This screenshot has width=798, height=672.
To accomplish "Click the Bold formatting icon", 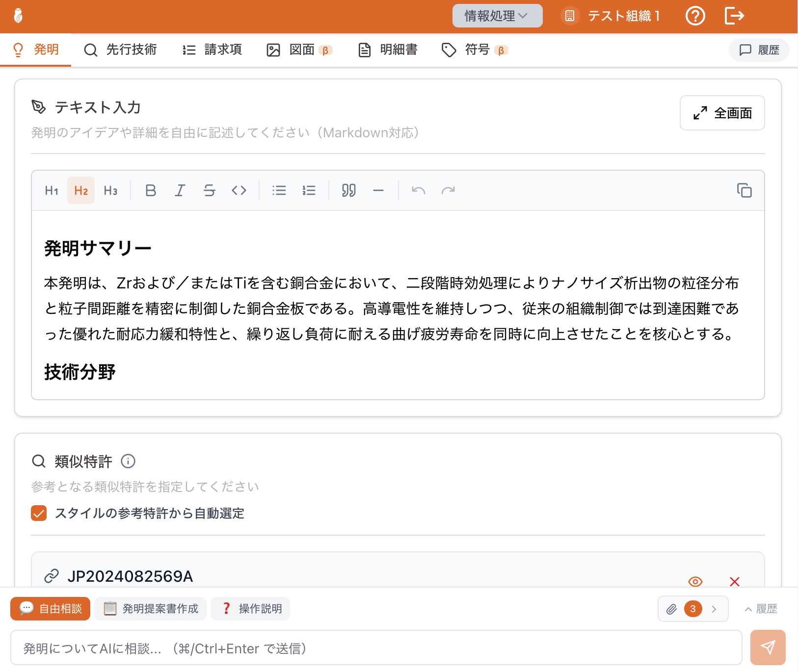I will point(151,190).
